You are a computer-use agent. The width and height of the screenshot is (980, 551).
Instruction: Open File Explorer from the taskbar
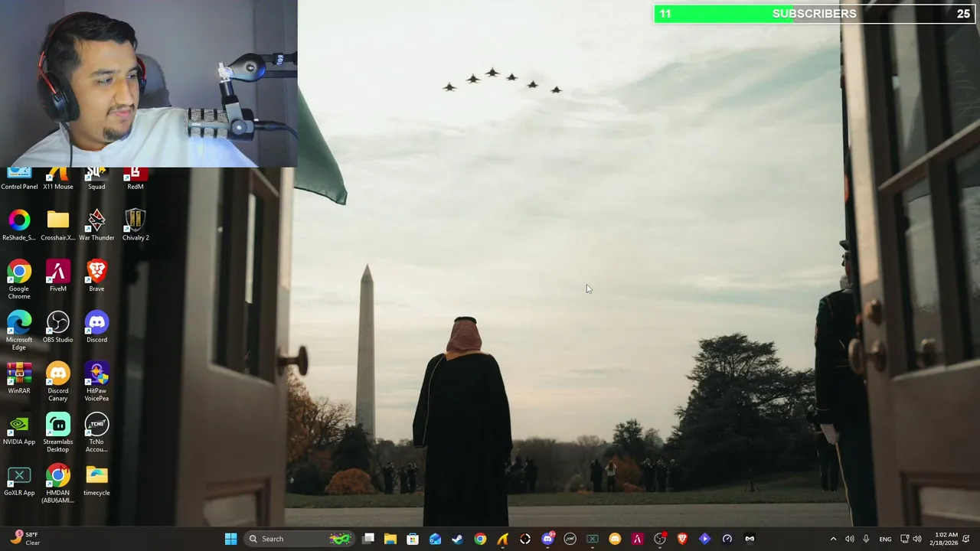[390, 539]
